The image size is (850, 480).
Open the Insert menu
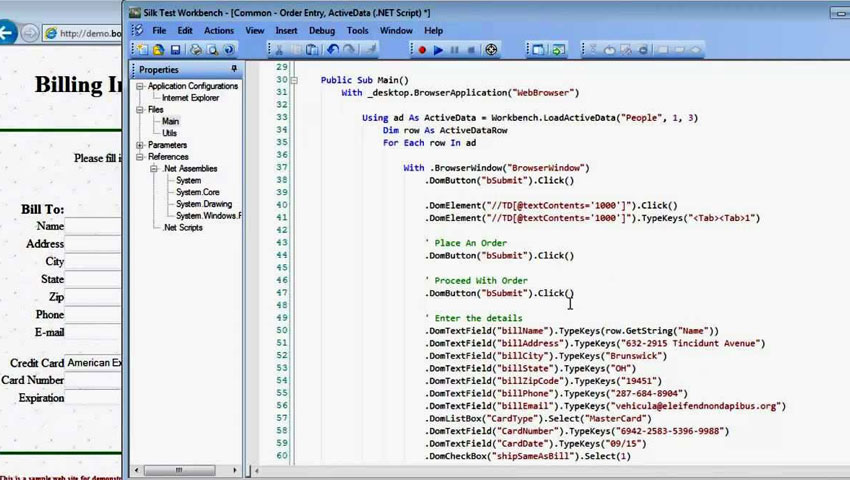(x=286, y=31)
